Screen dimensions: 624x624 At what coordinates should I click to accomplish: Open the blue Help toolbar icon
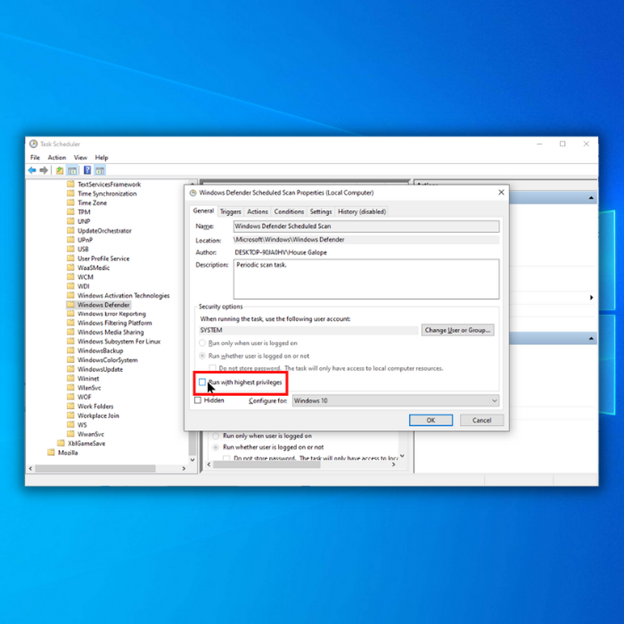[87, 170]
